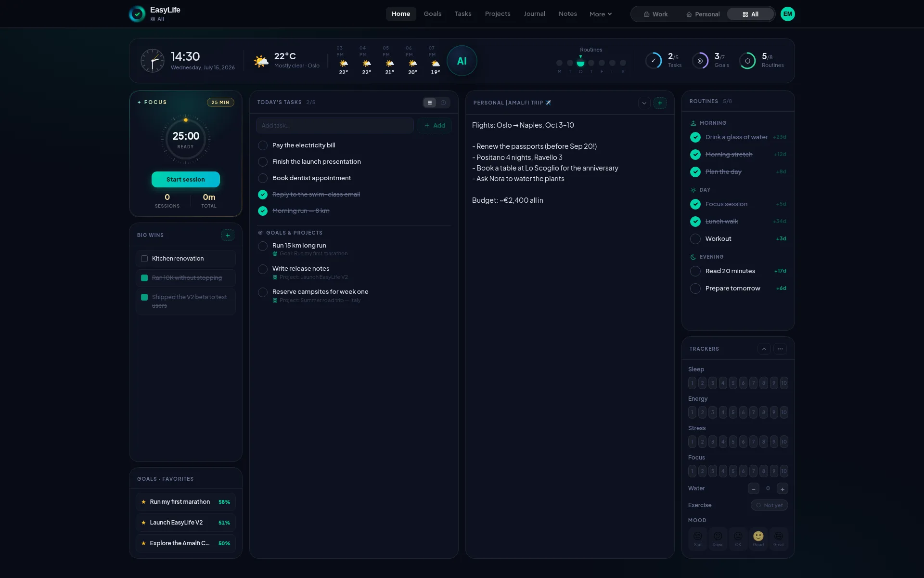Screen dimensions: 924x578
Task: Decrease Water count with minus
Action: [x=754, y=488]
